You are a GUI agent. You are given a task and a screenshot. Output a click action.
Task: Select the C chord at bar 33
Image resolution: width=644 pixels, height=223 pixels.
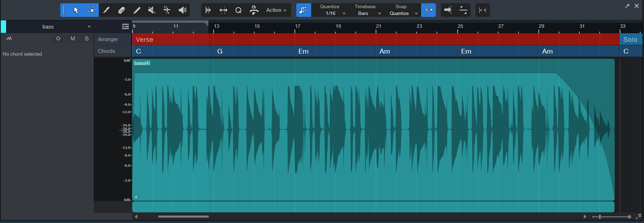point(631,51)
